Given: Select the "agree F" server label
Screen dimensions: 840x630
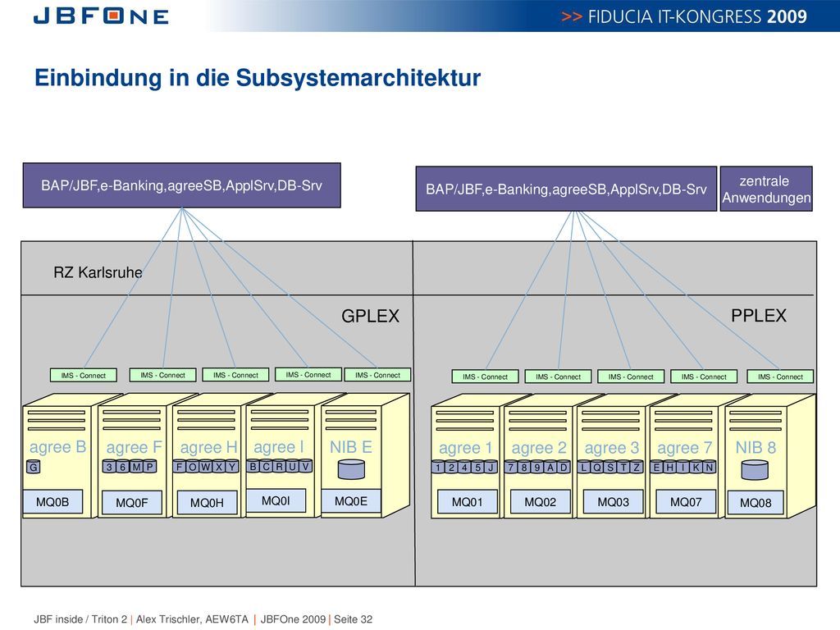Looking at the screenshot, I should (134, 447).
